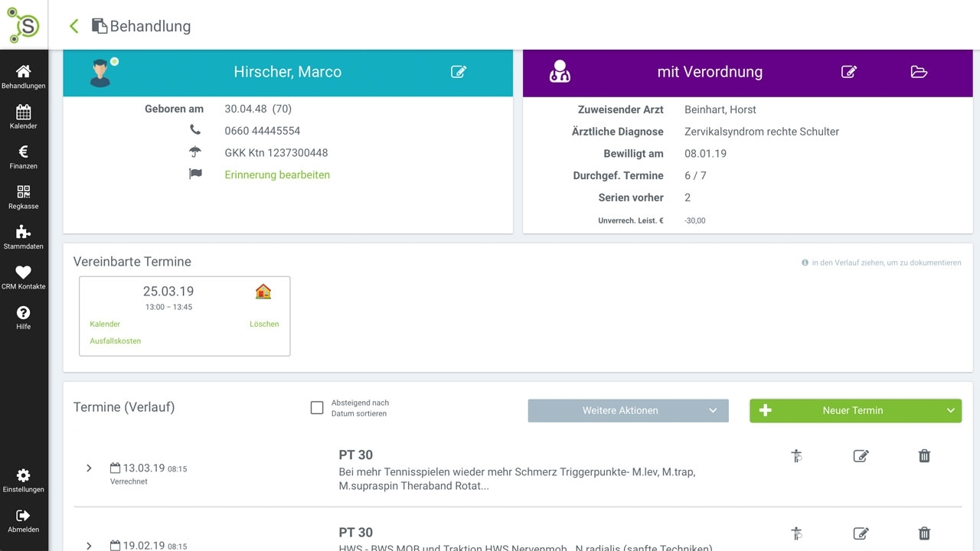Expand the 13.03.19 appointment row
Screen dimensions: 980x551
tap(89, 468)
